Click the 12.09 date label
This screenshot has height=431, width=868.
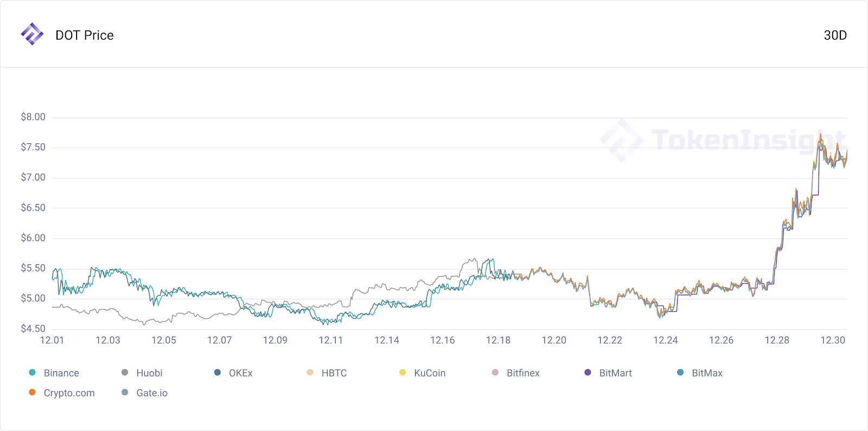tap(275, 340)
